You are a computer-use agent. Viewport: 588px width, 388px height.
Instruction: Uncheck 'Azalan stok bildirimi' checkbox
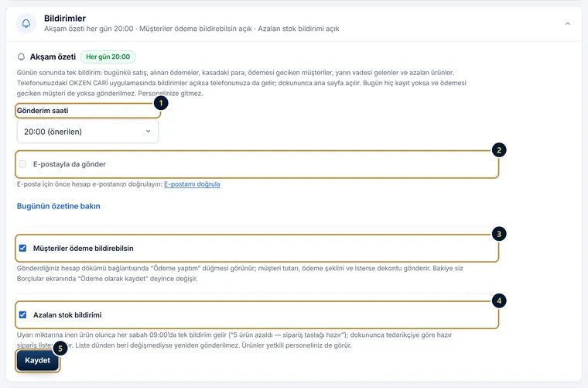coord(23,315)
